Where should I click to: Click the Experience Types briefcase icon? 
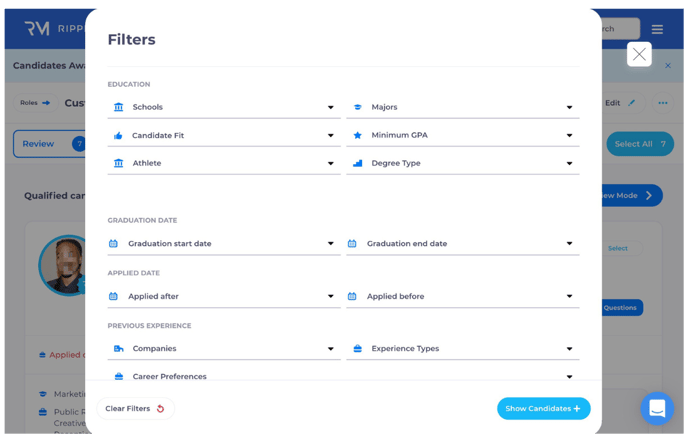[357, 349]
